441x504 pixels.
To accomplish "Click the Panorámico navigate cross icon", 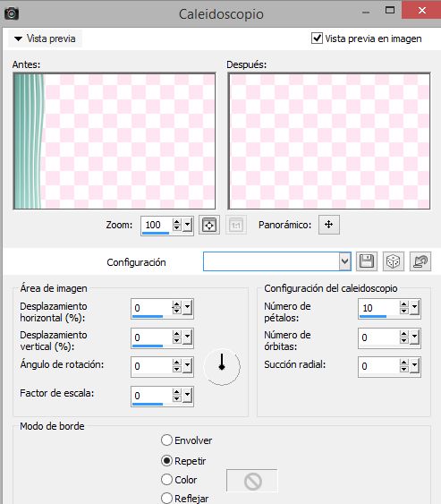I will [x=329, y=225].
